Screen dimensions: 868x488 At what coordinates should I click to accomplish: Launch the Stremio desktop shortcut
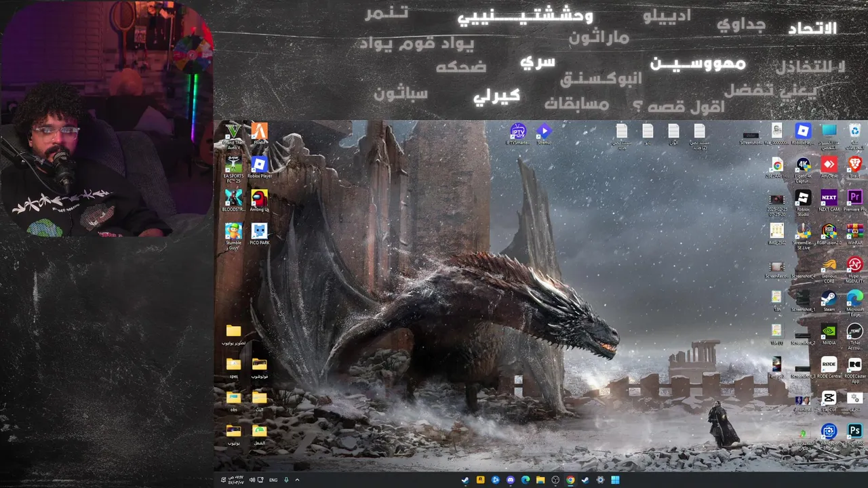(544, 134)
